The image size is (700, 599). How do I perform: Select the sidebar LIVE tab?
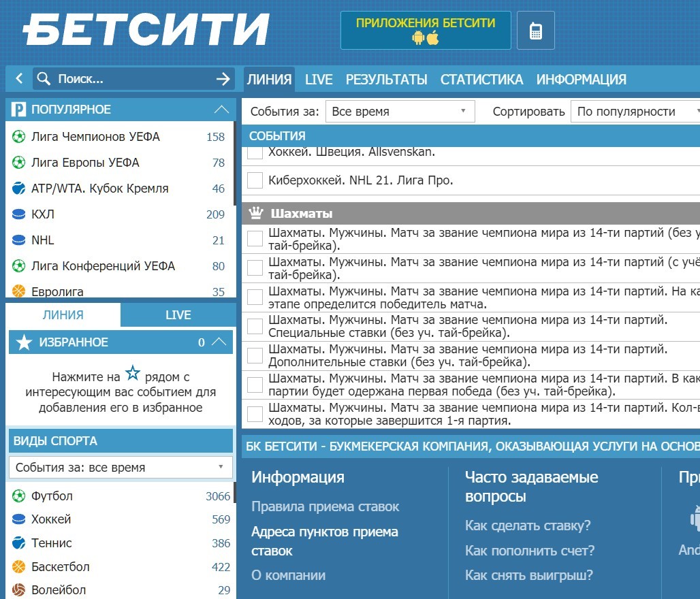(x=178, y=314)
